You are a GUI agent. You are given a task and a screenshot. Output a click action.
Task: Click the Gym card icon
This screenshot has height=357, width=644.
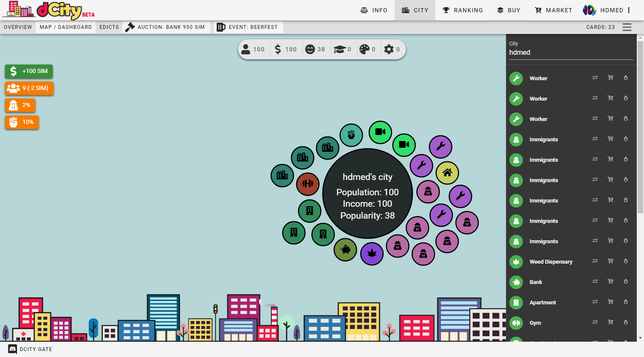coord(516,323)
